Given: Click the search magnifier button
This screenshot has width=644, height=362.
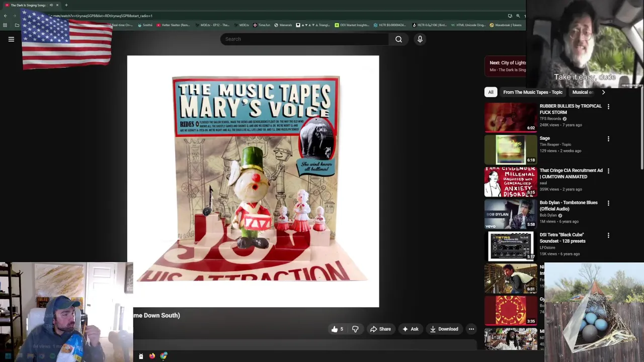Looking at the screenshot, I should tap(398, 39).
